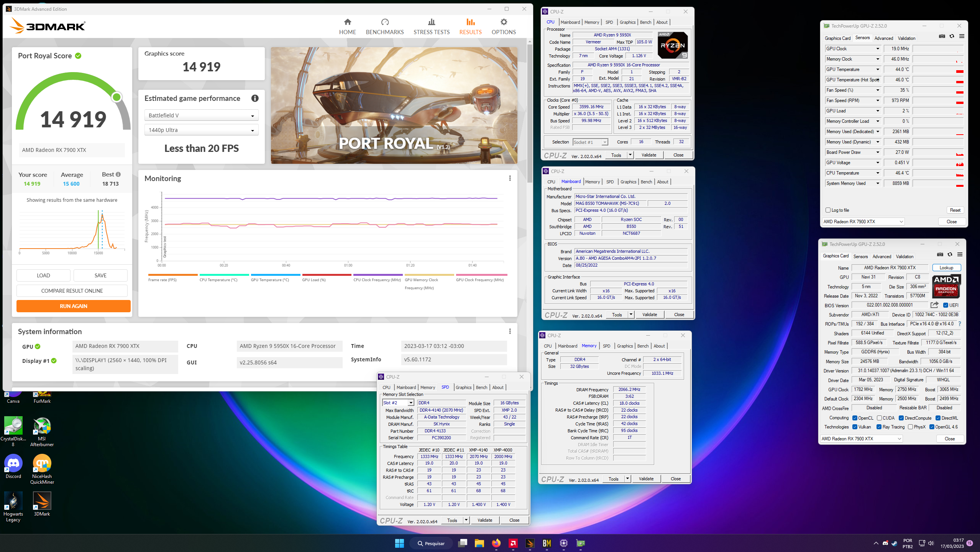
Task: Toggle the DirectCompute checkbox in GPU-Z
Action: 901,418
